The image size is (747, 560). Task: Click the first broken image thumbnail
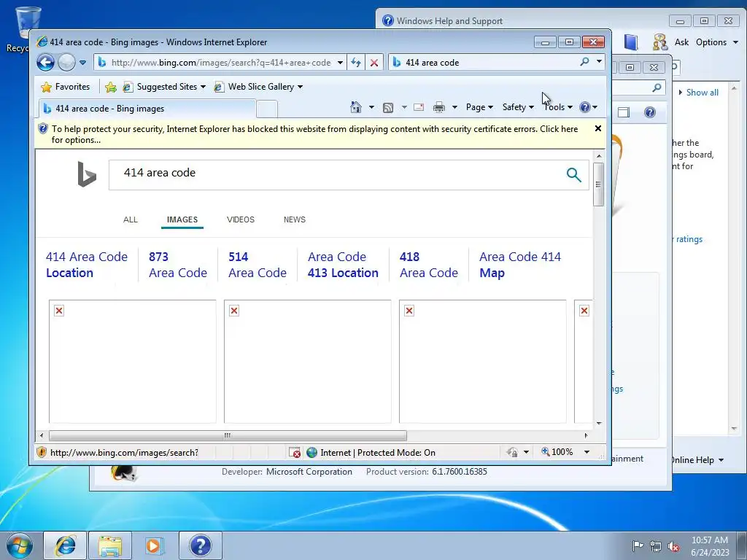(x=133, y=362)
